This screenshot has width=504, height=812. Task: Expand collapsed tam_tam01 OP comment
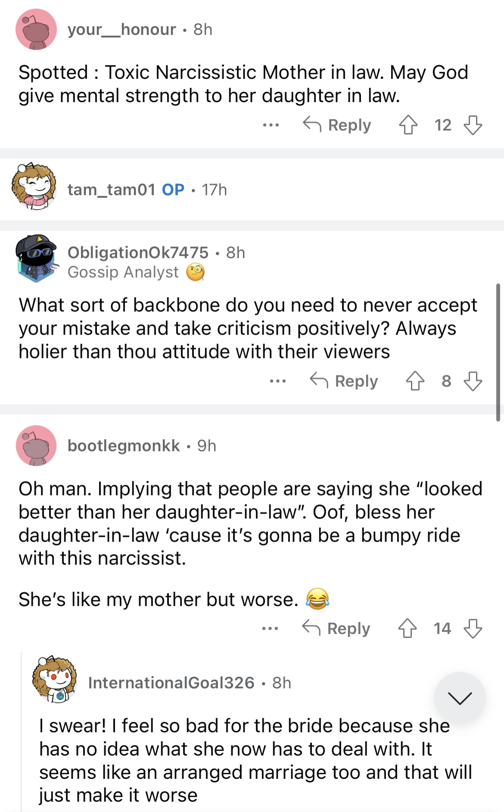[146, 190]
